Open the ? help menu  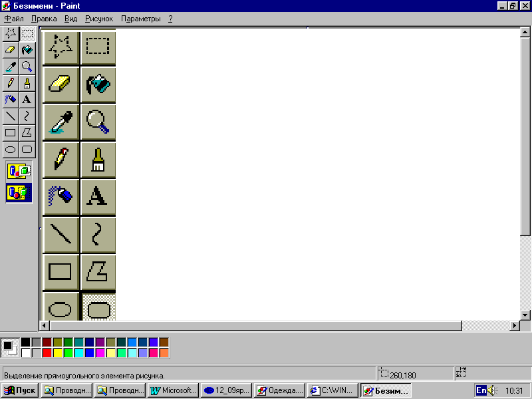click(170, 19)
